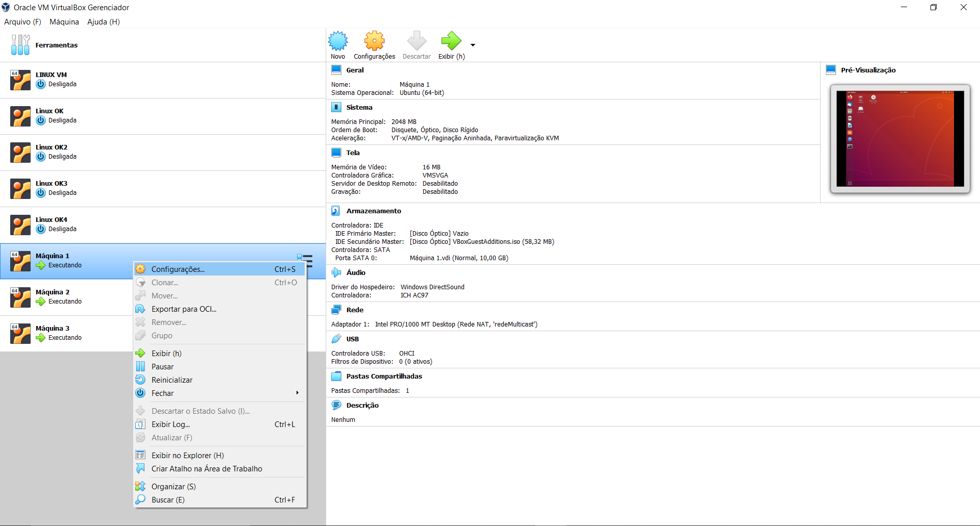Choose Criar Atalho na Área de Trabalho
The width and height of the screenshot is (980, 526).
220,469
